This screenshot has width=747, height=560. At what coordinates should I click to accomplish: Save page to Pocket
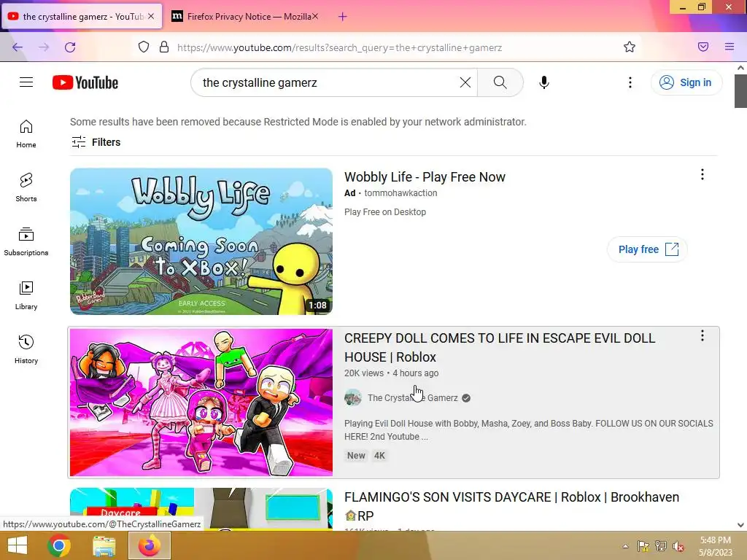[x=703, y=47]
